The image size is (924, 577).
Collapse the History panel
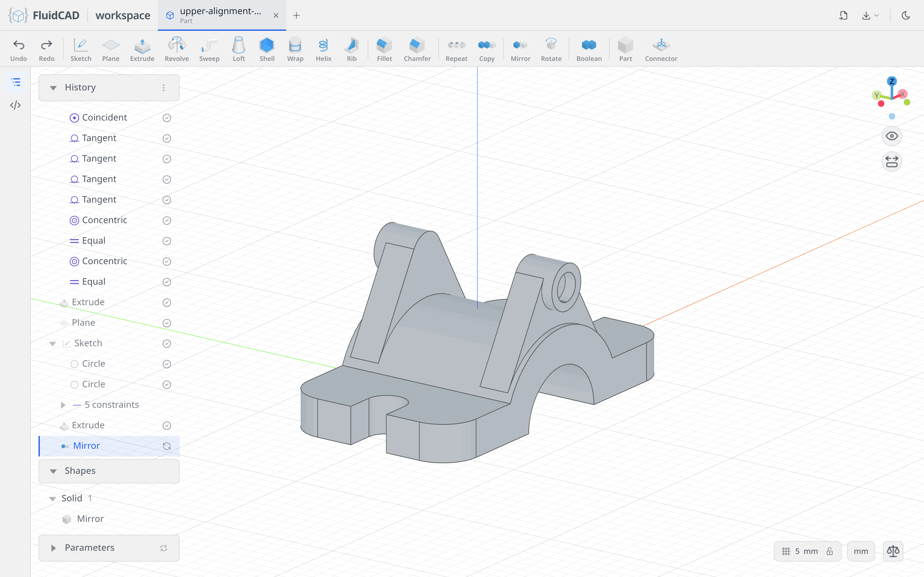click(53, 88)
